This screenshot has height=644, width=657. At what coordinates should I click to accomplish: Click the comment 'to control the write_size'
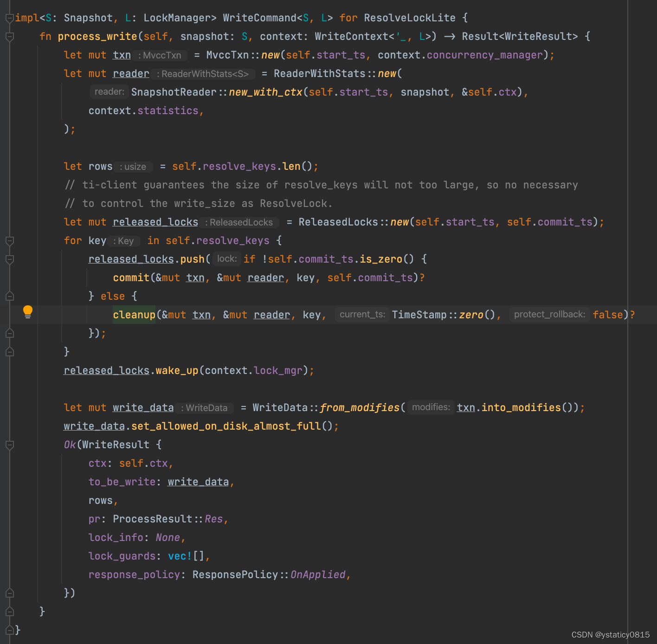click(199, 204)
